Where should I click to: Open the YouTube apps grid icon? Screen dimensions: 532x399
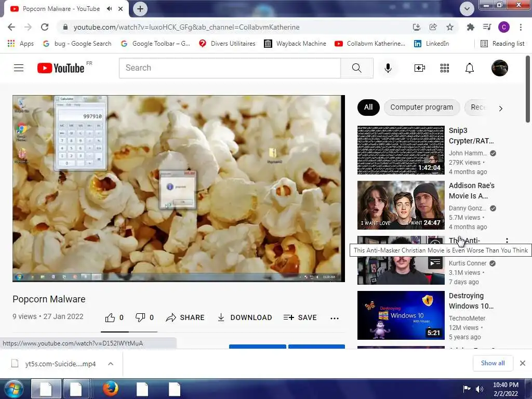445,68
